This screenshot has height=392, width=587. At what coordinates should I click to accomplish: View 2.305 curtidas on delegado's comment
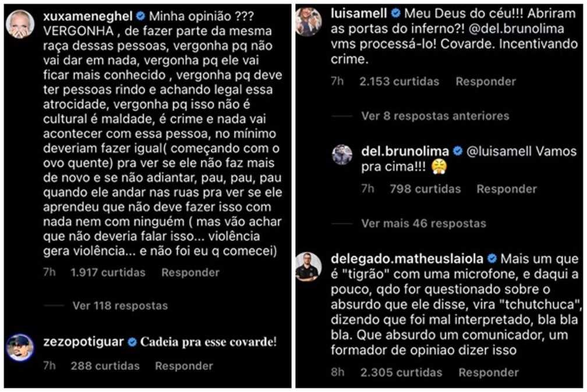(401, 373)
